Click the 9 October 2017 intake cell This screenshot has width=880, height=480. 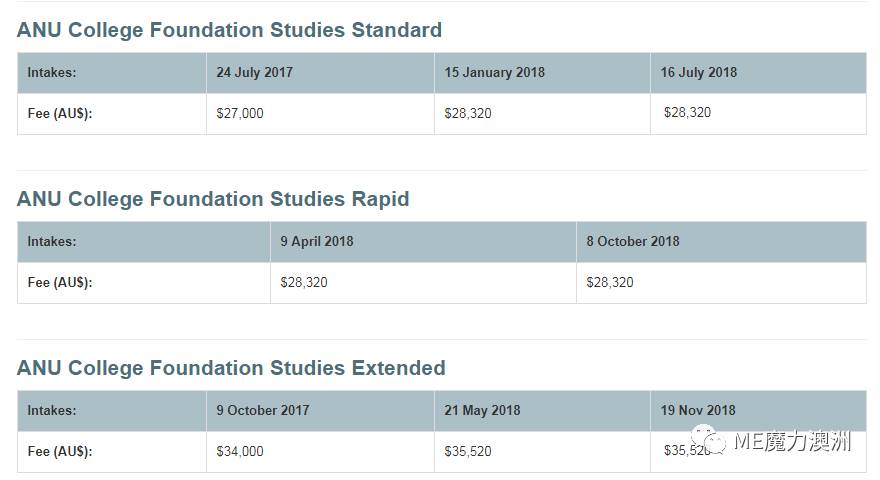320,410
